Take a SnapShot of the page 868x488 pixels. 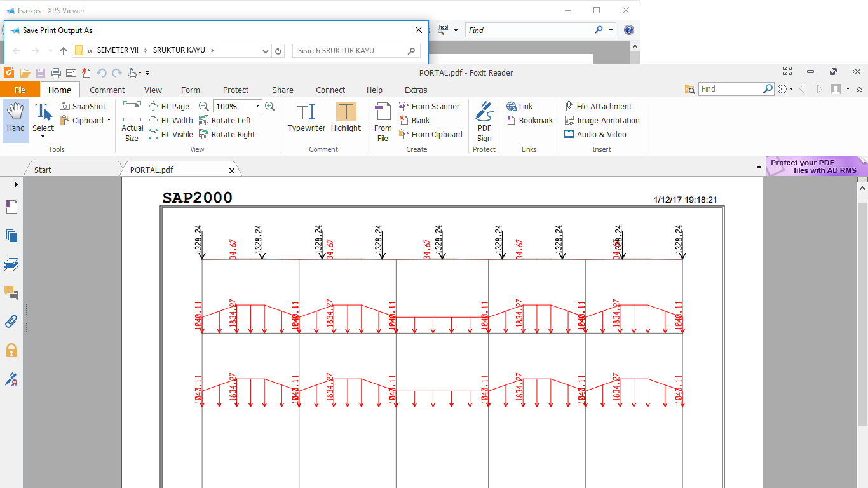coord(83,107)
